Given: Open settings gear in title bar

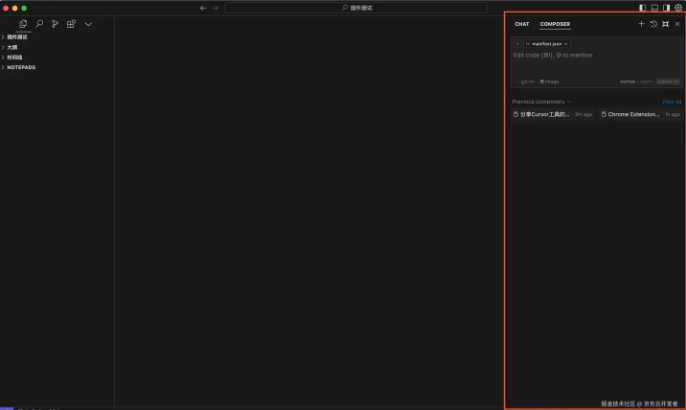Looking at the screenshot, I should pos(678,8).
